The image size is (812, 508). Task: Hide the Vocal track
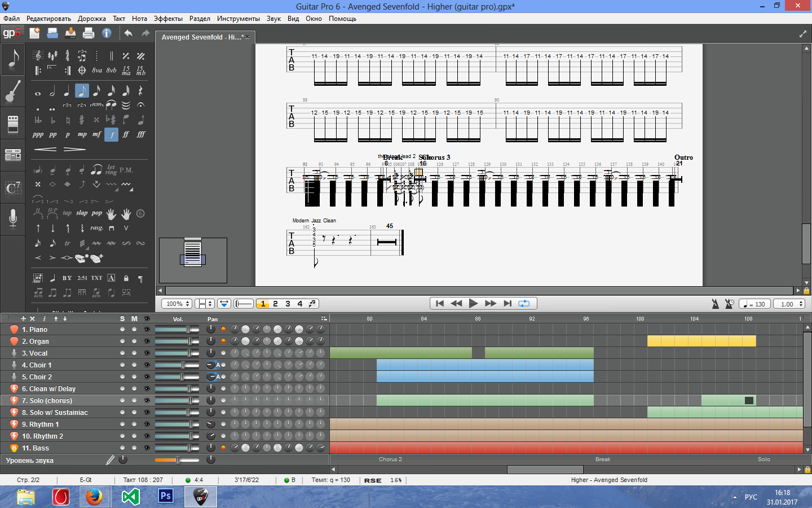click(147, 353)
